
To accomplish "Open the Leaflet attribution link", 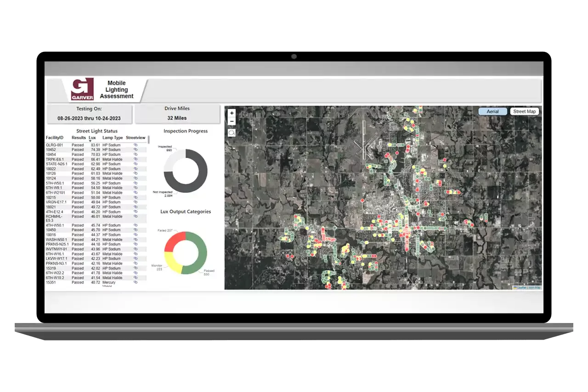I will [521, 287].
